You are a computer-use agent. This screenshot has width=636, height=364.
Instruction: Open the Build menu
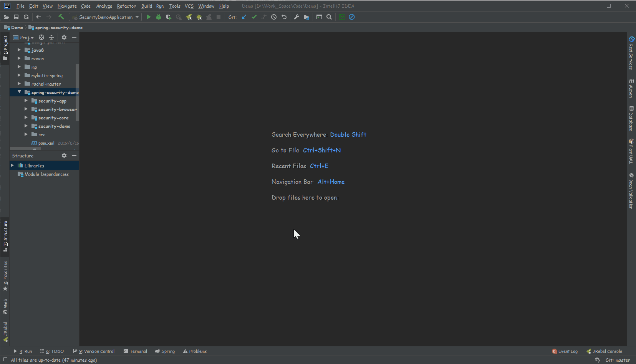click(147, 6)
